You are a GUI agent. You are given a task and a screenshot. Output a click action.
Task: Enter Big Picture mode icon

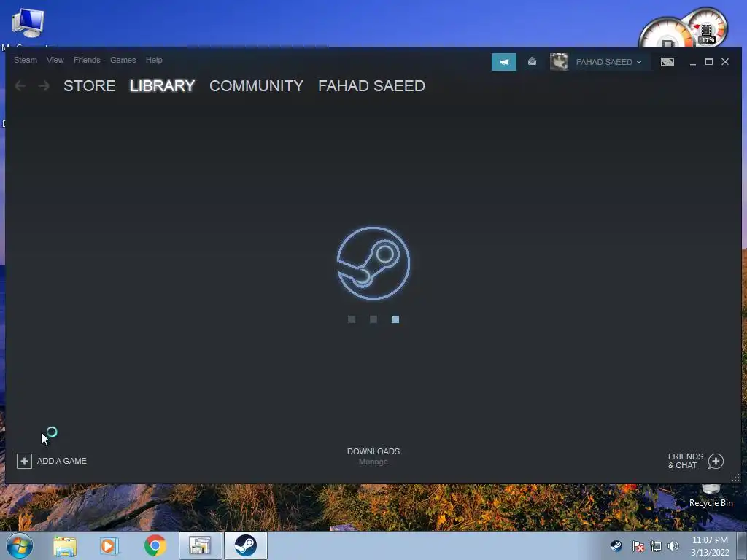pyautogui.click(x=667, y=62)
